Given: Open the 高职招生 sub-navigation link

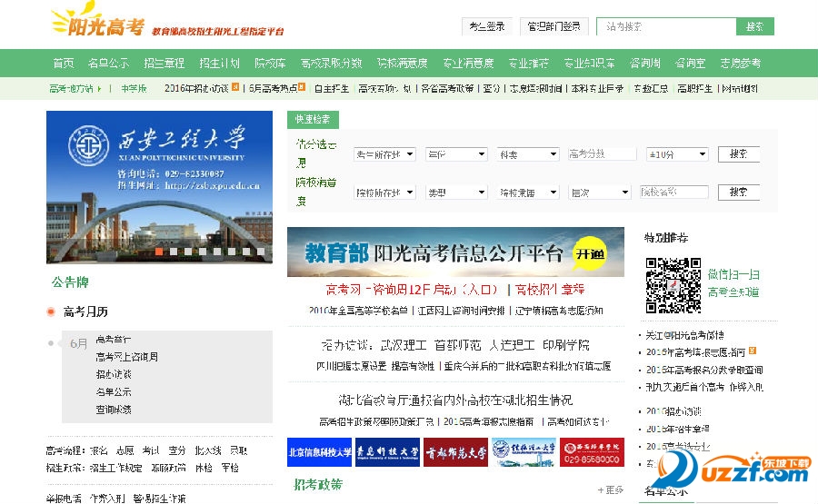Looking at the screenshot, I should coord(695,88).
